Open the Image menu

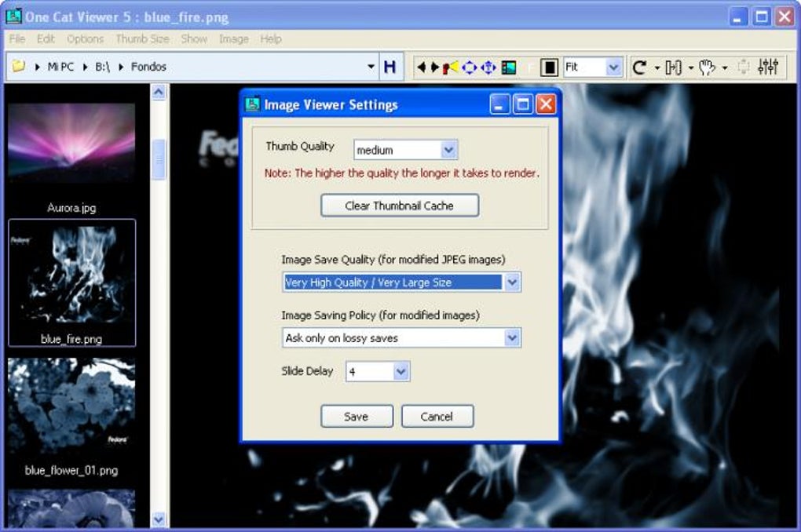tap(235, 38)
